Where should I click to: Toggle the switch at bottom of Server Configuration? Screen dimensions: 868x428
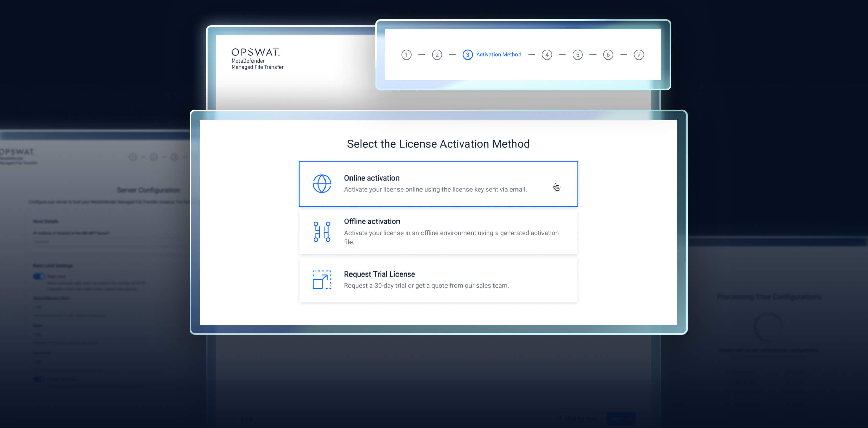click(37, 379)
